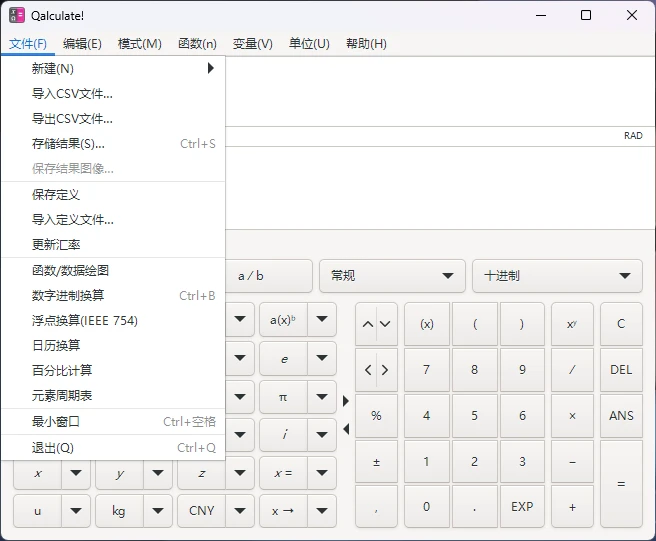Click the a(x)ᵇ function button
The image size is (656, 541).
click(283, 320)
